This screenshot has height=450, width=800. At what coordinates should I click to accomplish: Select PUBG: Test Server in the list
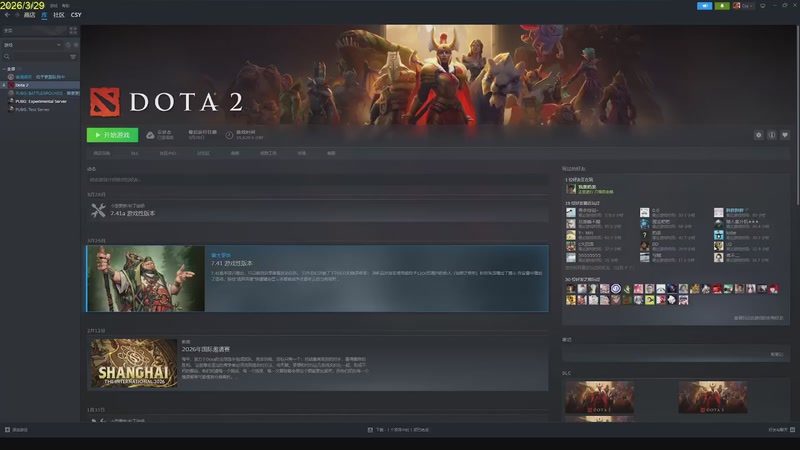[x=40, y=110]
